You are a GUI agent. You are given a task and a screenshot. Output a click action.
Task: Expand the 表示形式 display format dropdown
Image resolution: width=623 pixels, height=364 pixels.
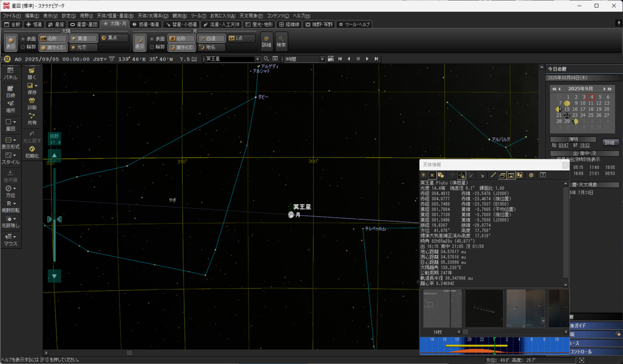(15, 140)
